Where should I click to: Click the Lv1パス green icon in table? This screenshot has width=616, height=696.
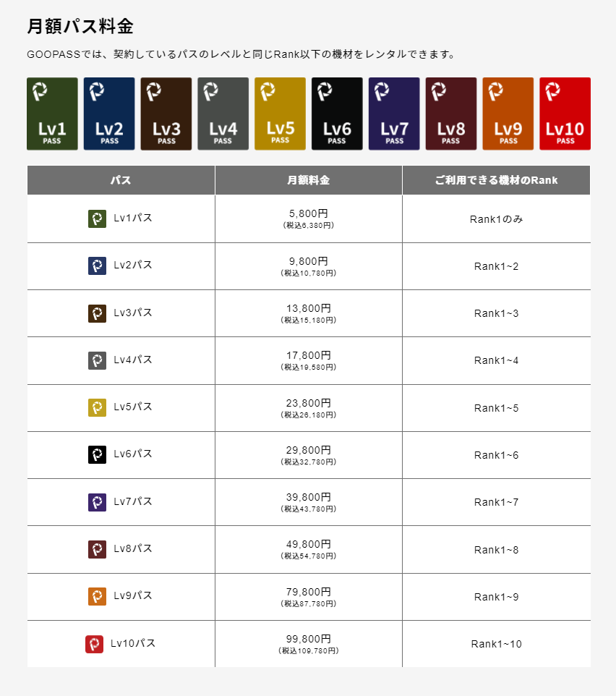(x=97, y=218)
